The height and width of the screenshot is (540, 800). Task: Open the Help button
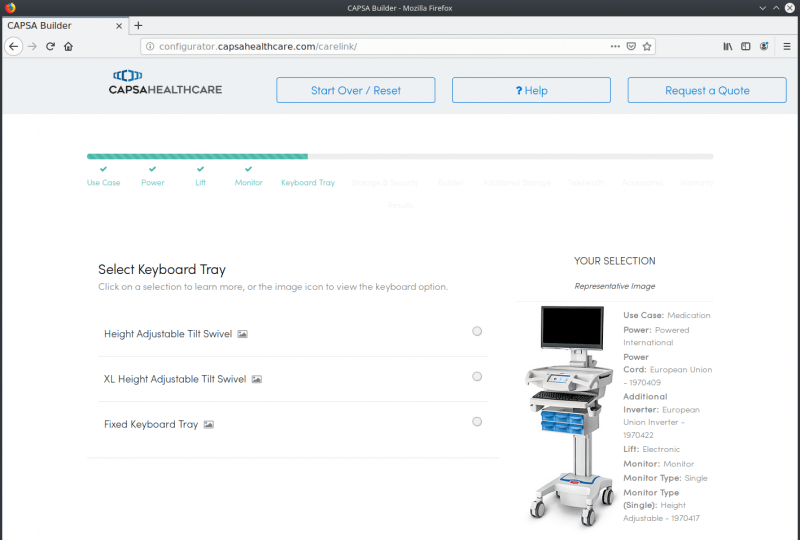click(x=531, y=90)
